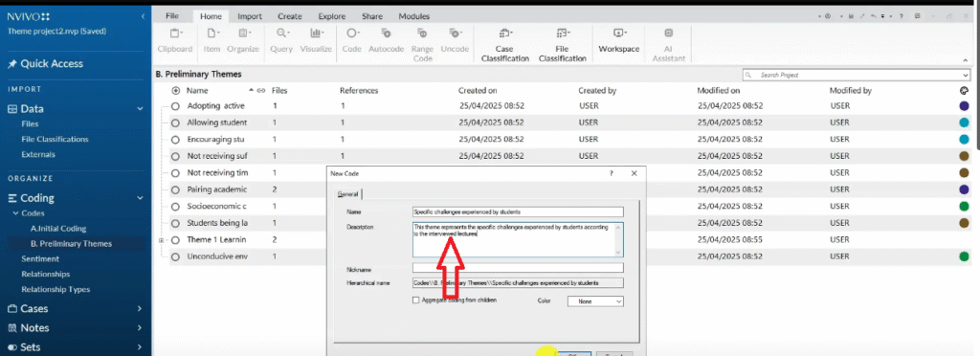This screenshot has height=356, width=980.
Task: Click the pencil edit icon in title bar
Action: (862, 16)
